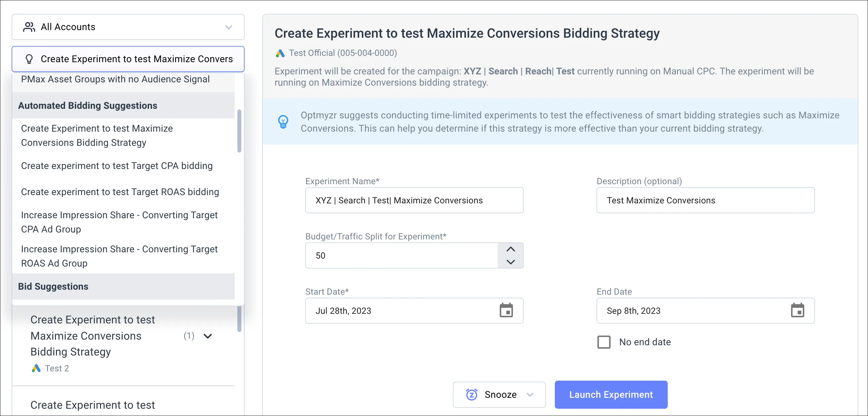Select Increase Impression Share Target CPA Ad Group
The height and width of the screenshot is (416, 868).
click(123, 222)
